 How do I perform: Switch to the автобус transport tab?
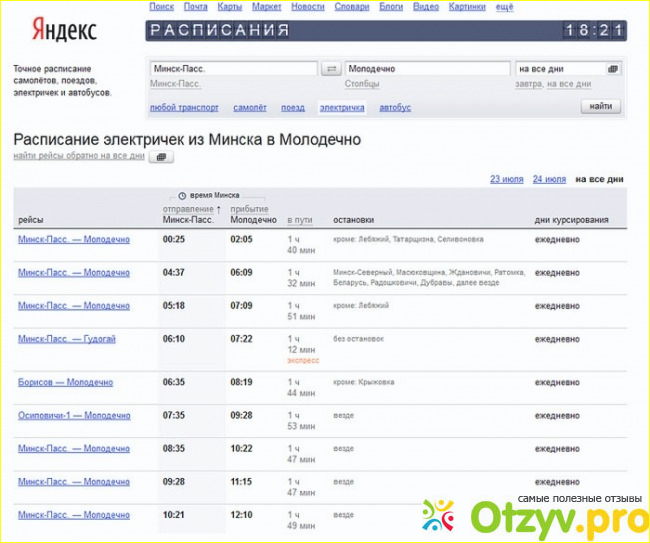[395, 107]
